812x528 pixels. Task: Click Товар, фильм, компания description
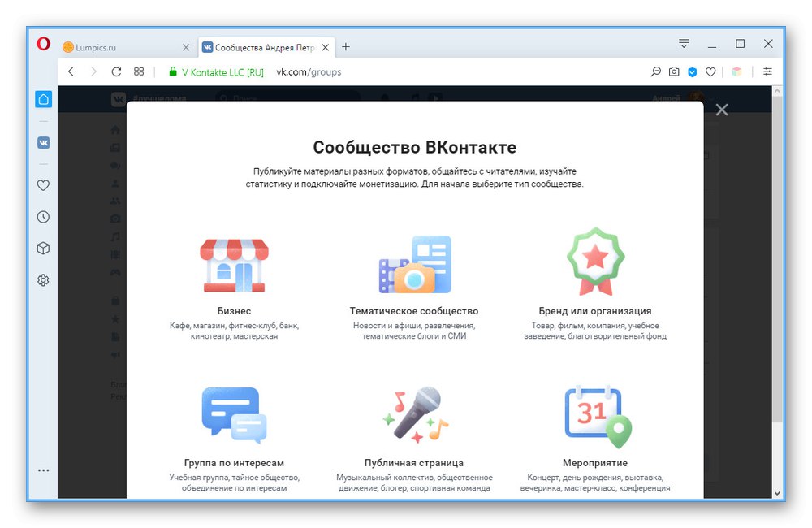click(x=595, y=331)
